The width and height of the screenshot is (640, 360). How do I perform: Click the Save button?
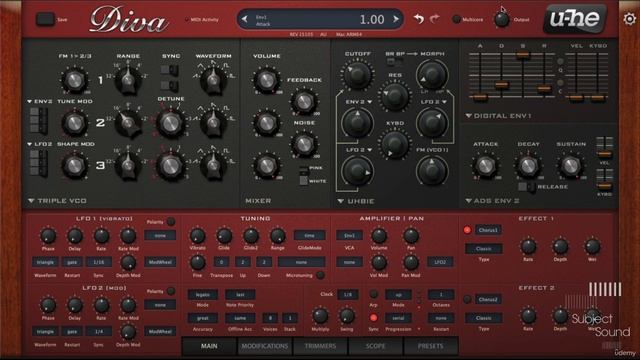click(x=45, y=19)
